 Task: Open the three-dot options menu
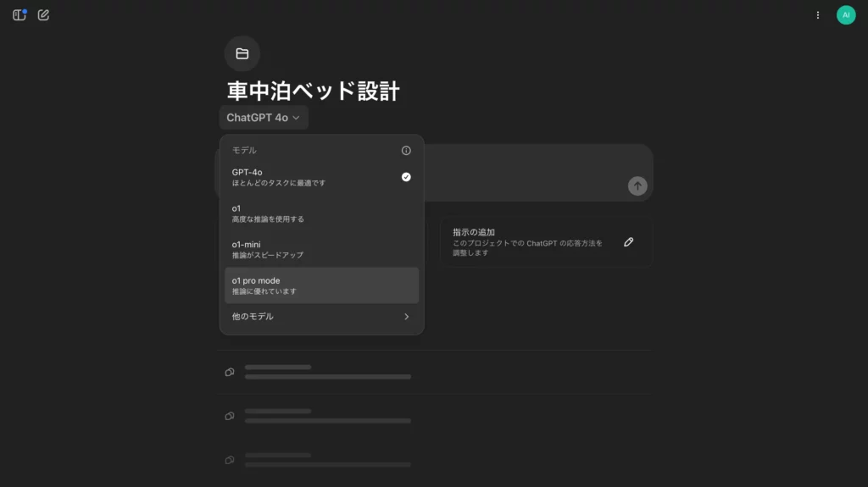click(817, 15)
